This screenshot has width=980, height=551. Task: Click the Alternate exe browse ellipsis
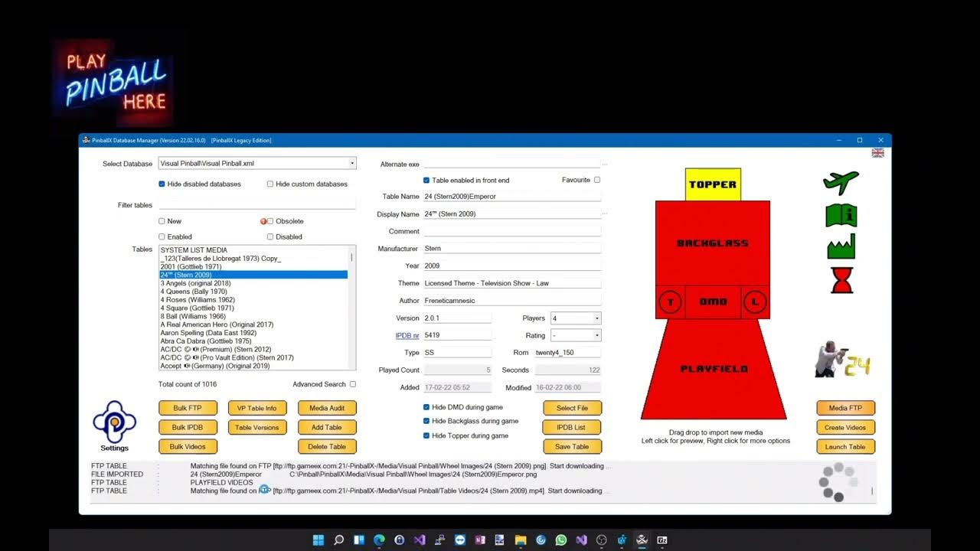[x=605, y=164]
